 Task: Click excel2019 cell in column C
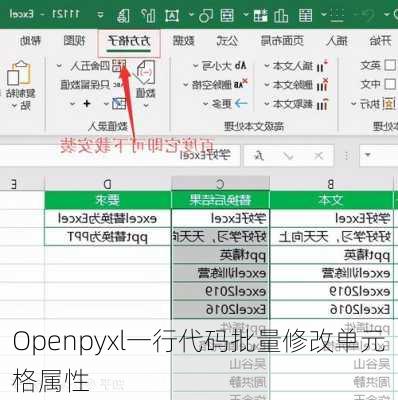tap(220, 291)
